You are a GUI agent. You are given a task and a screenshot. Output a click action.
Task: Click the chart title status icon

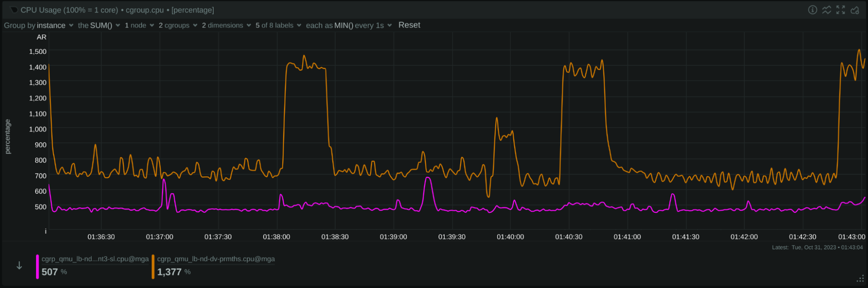click(14, 10)
